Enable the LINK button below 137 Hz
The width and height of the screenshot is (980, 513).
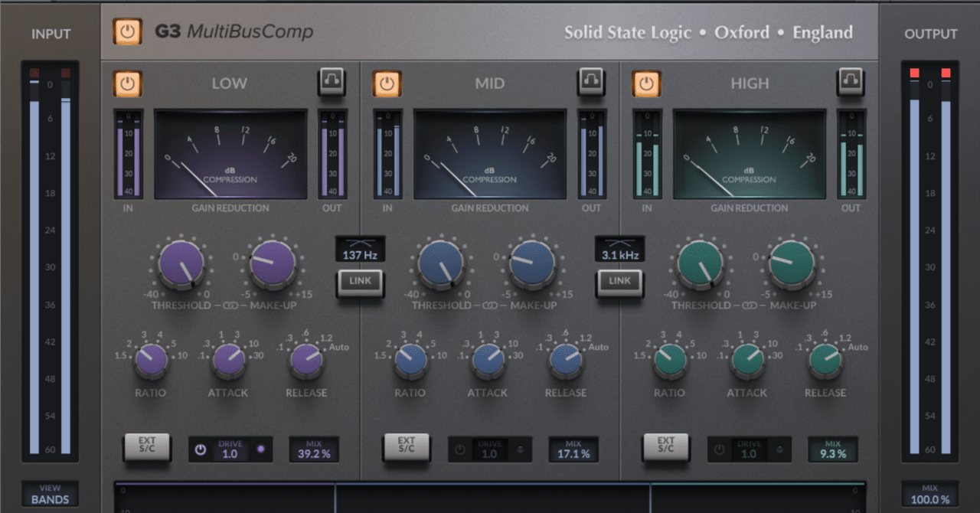(x=360, y=282)
